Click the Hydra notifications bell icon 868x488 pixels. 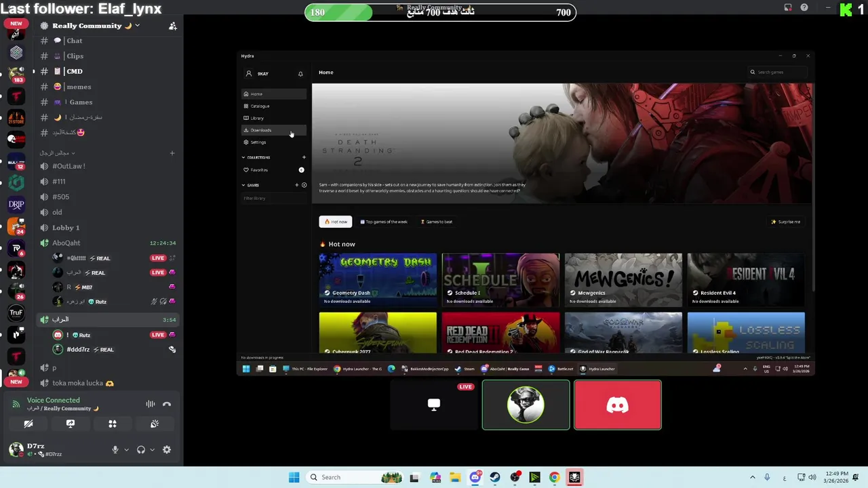click(x=300, y=74)
